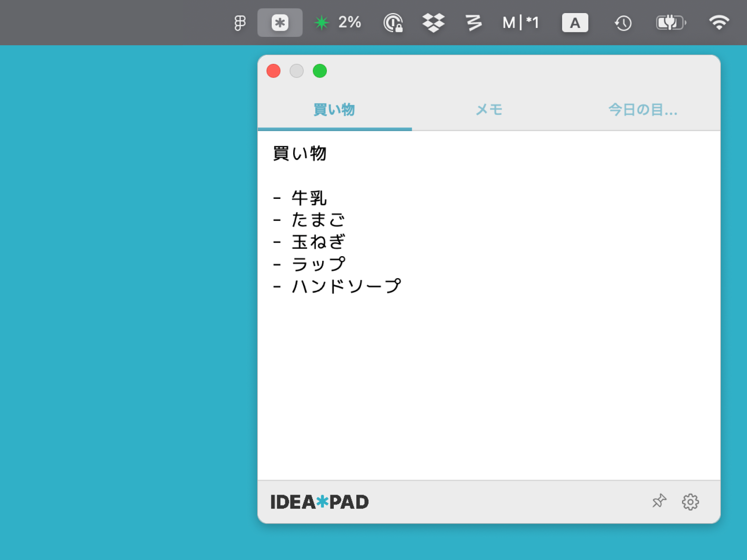747x560 pixels.
Task: Click the green asterisk showing 2%
Action: tap(322, 22)
